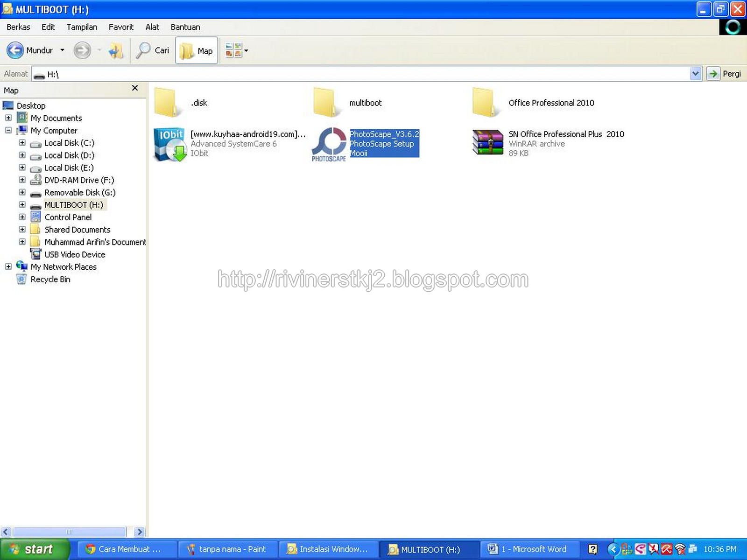The height and width of the screenshot is (560, 747).
Task: Select Desktop in the folder tree
Action: 31,105
